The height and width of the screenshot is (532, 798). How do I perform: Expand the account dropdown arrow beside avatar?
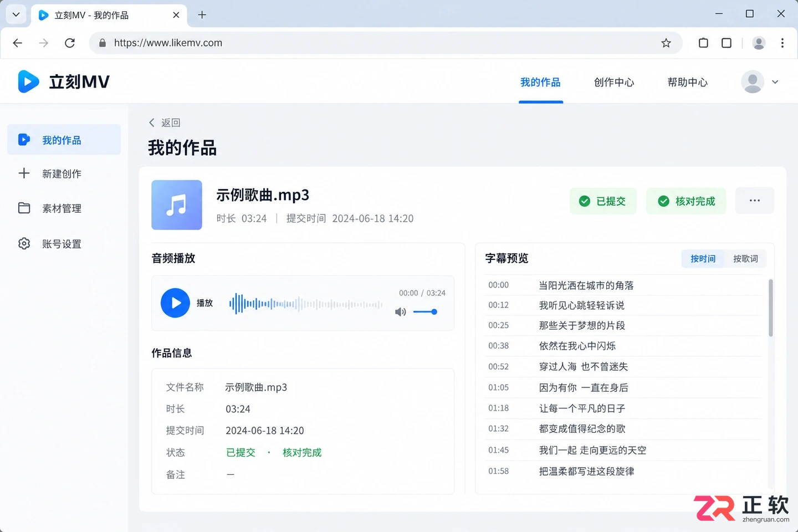(x=775, y=82)
